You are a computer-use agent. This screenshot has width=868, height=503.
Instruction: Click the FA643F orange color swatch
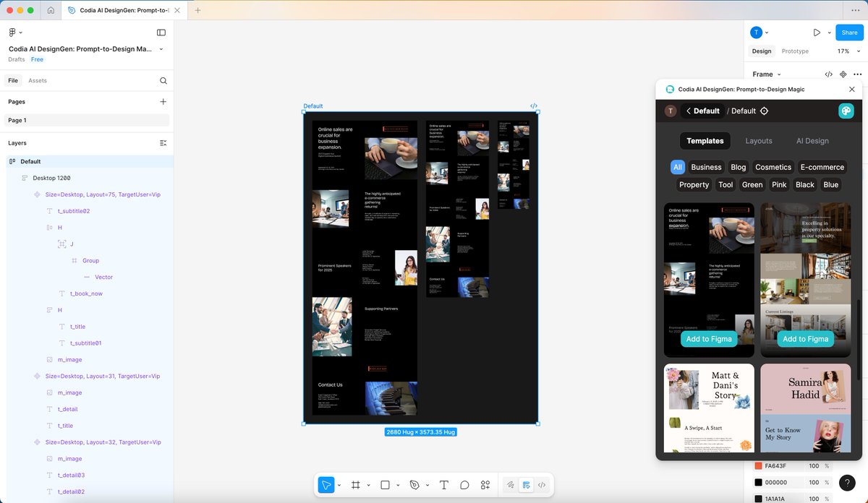click(x=759, y=466)
